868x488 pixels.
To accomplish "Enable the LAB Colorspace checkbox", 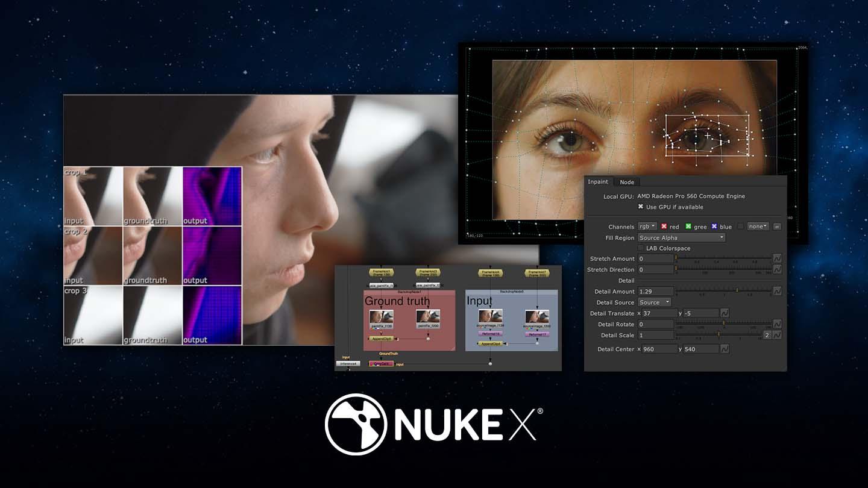I will click(x=640, y=248).
